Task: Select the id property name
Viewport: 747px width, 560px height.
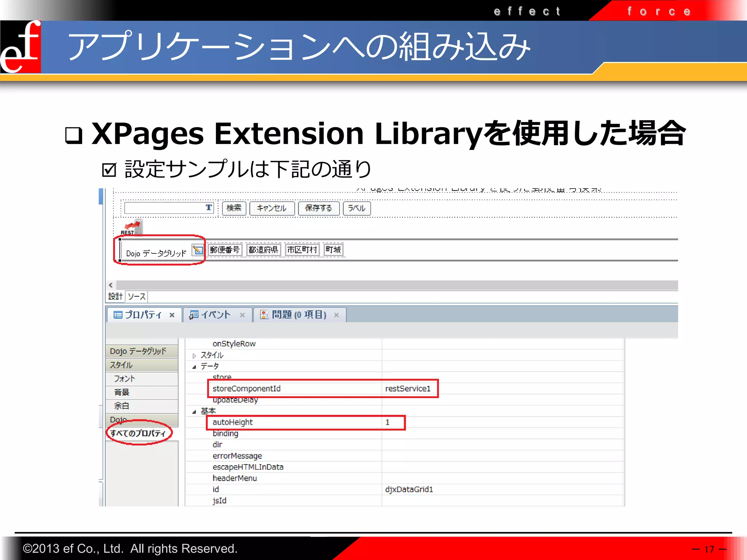Action: (x=216, y=489)
